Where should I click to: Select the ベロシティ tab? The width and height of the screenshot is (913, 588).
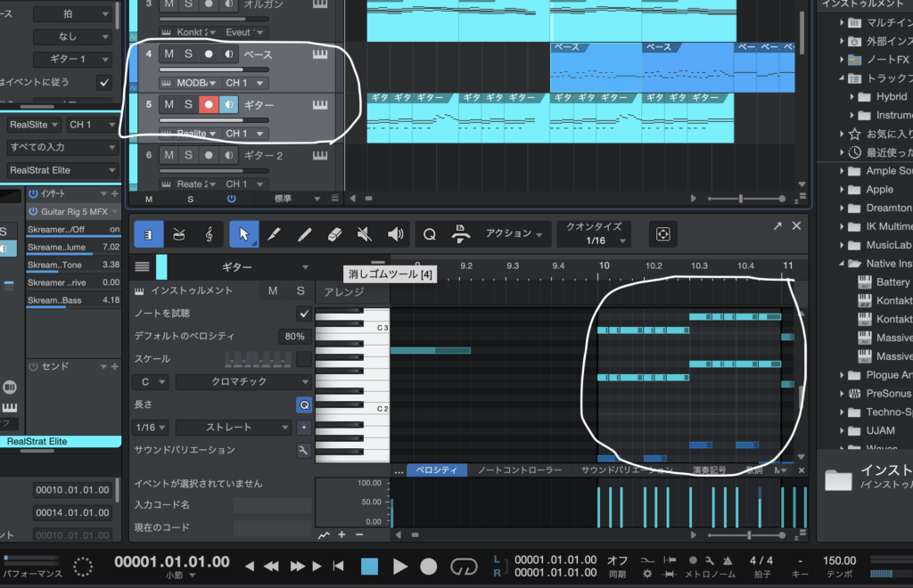click(437, 470)
